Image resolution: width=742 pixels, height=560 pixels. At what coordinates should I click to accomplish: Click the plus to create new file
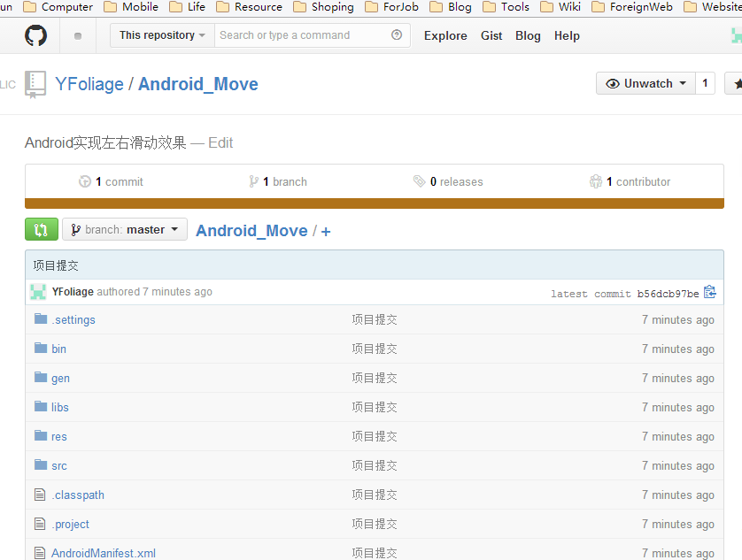point(326,232)
